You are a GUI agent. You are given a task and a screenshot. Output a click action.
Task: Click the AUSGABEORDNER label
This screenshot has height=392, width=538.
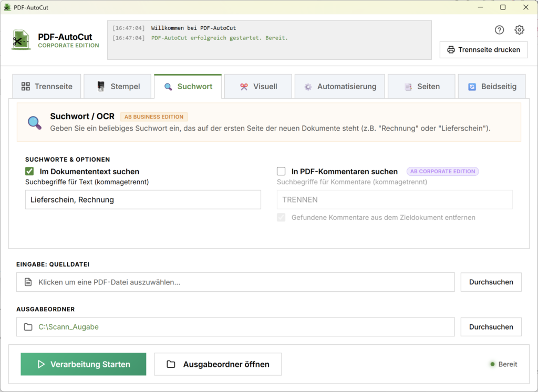(x=46, y=309)
